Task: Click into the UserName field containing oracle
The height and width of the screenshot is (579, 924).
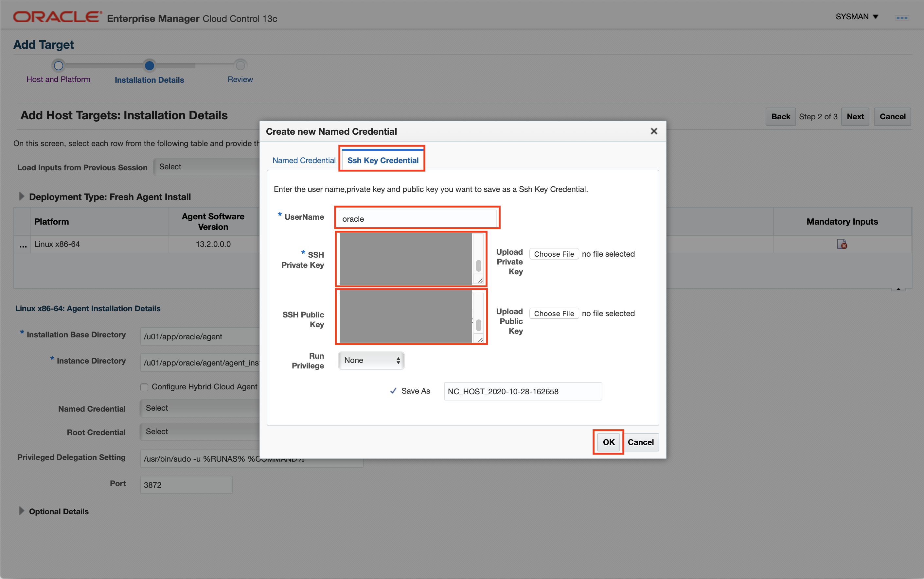Action: click(418, 219)
